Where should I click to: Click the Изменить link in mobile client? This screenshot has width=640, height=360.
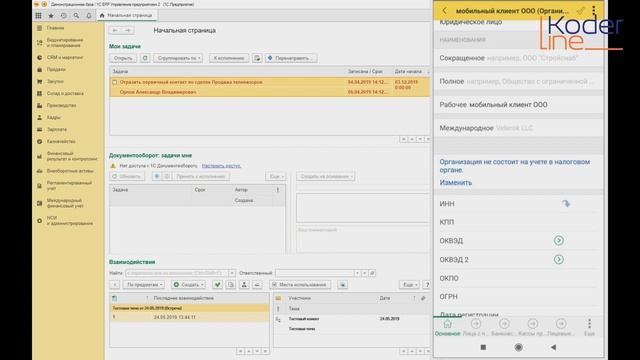point(456,183)
